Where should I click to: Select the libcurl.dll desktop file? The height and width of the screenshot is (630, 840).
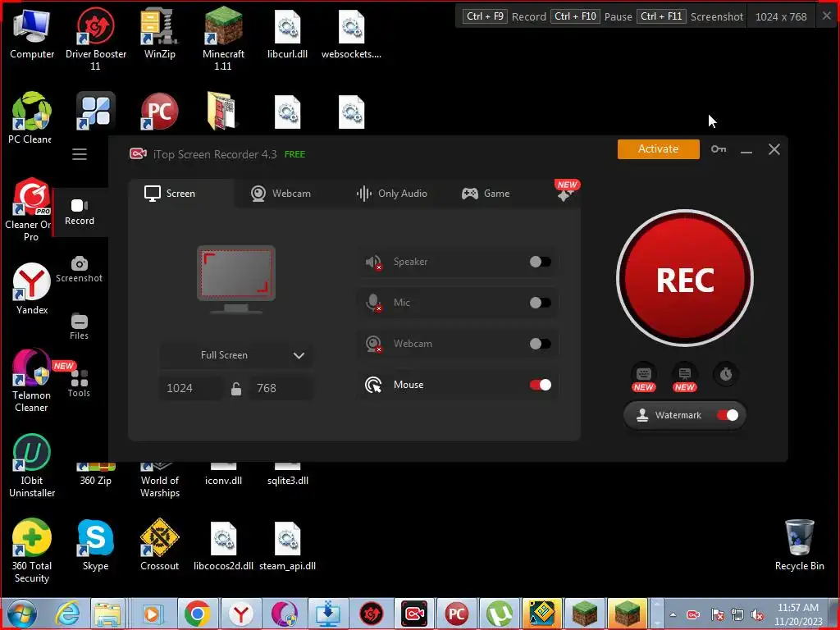(288, 34)
